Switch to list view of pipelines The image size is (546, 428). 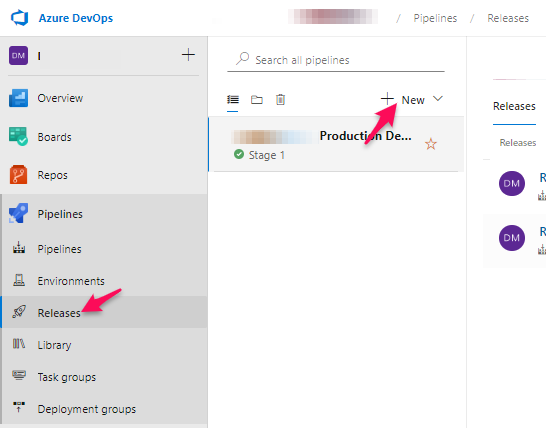[x=233, y=100]
